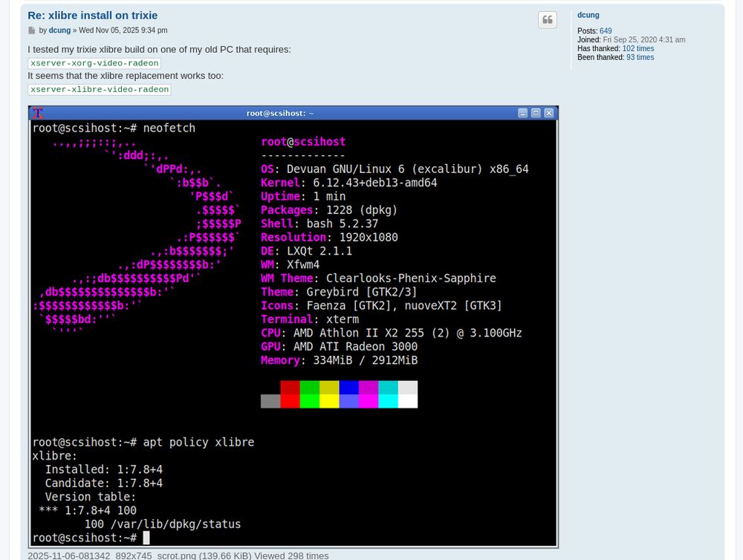Click the 'Packages: 1228 (dpkg)' line

[x=329, y=210]
